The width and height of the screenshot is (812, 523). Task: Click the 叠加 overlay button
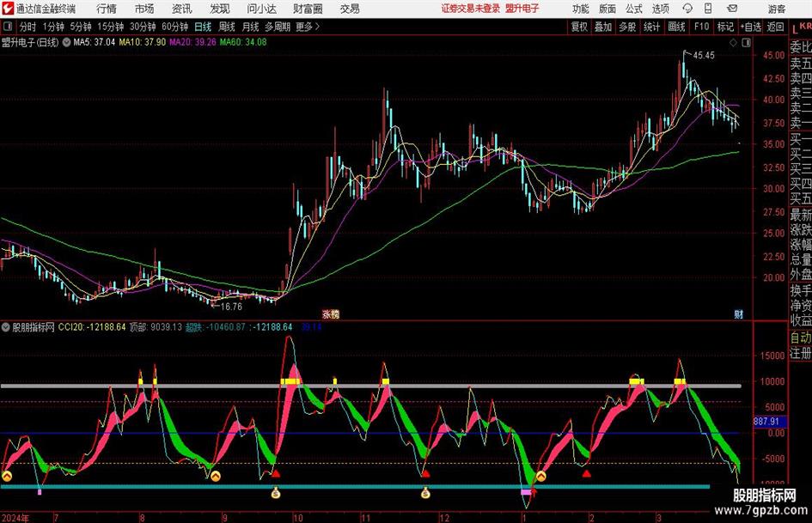603,27
